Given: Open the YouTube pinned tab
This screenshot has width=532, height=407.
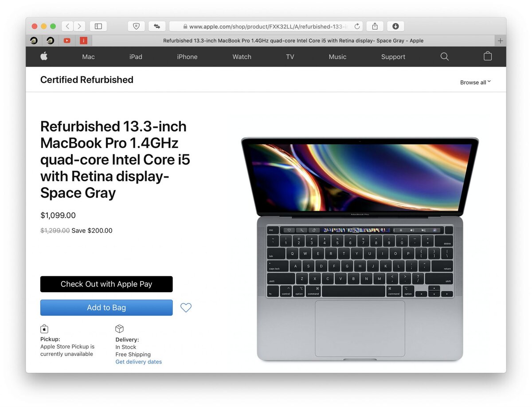Looking at the screenshot, I should coord(67,41).
